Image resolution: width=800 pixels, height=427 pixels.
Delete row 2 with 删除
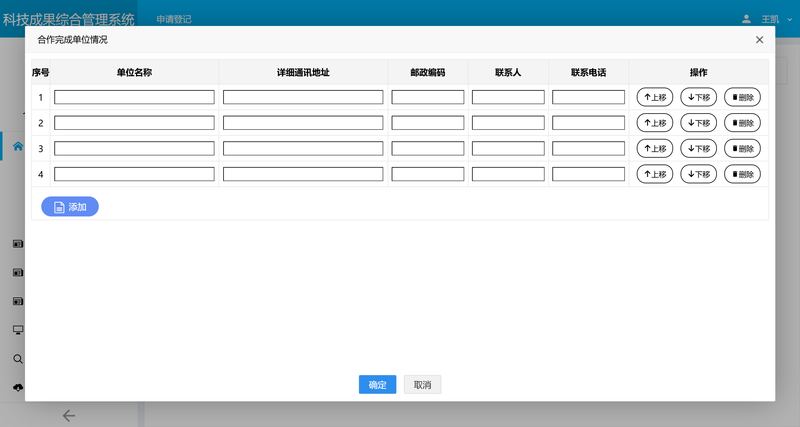742,122
